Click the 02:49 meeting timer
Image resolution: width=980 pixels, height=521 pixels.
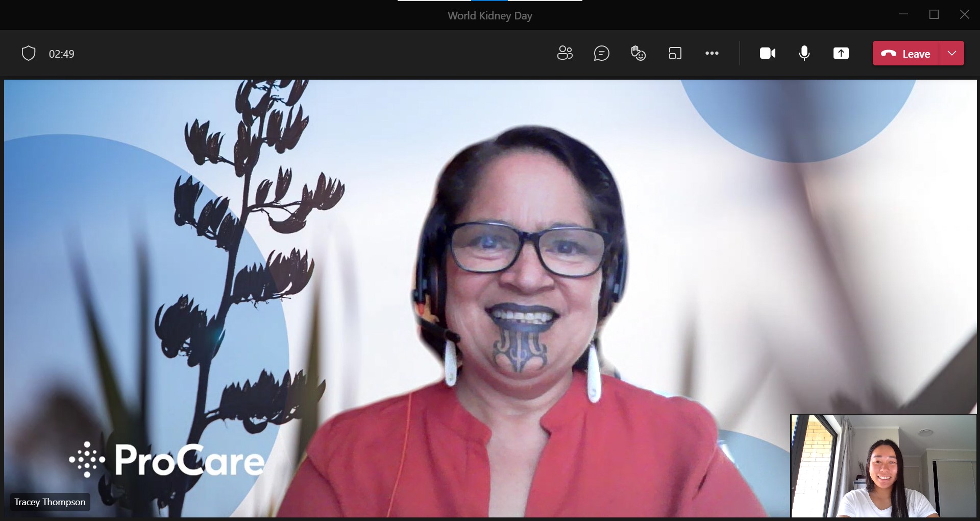pyautogui.click(x=61, y=54)
